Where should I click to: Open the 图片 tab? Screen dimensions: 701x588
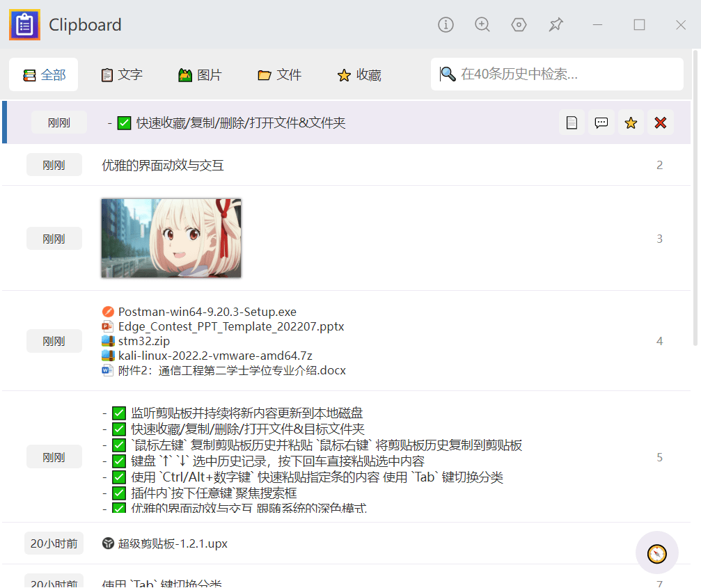pos(200,75)
